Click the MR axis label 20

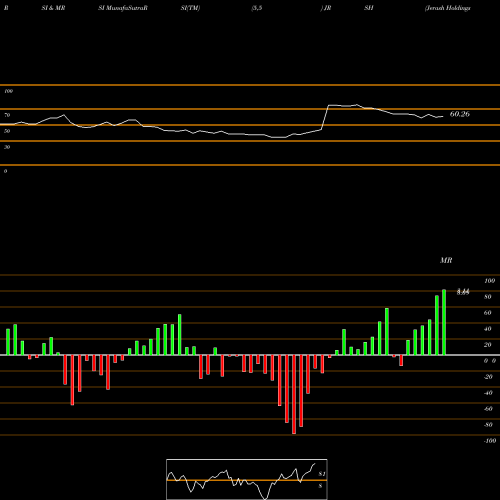[488, 345]
